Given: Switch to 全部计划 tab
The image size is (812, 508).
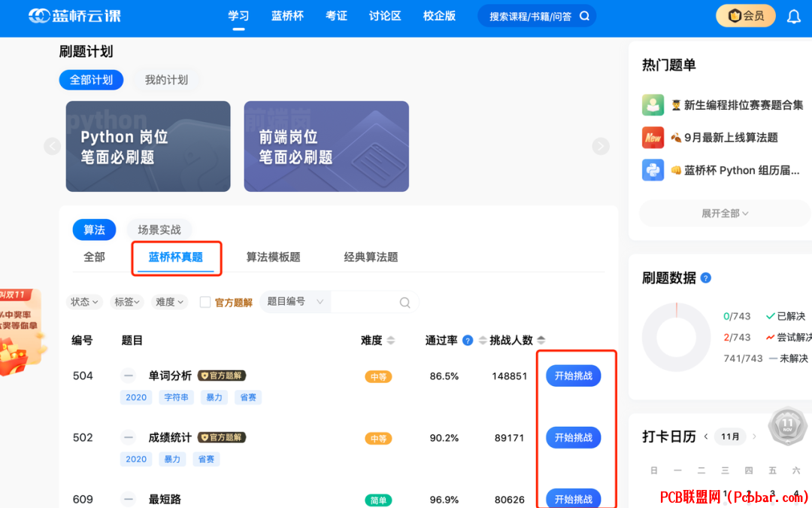Looking at the screenshot, I should (91, 80).
